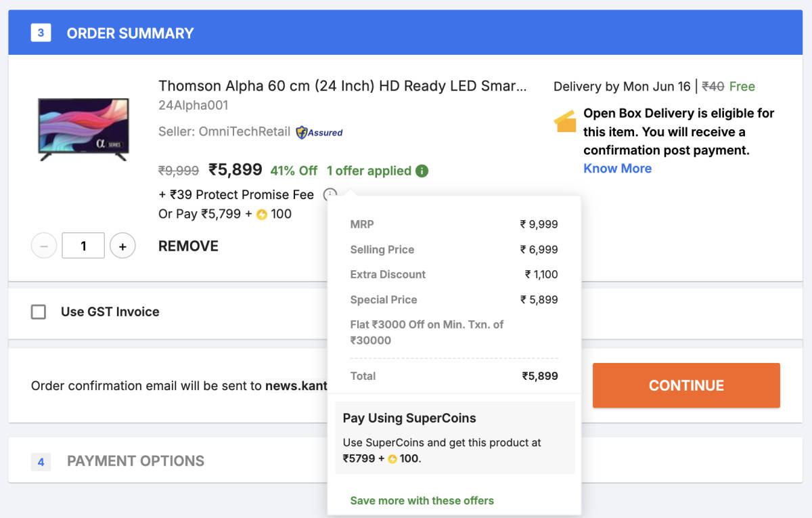Click the SuperCoin icon in the tooltip's SuperCoins section
The image size is (812, 518).
pyautogui.click(x=392, y=459)
